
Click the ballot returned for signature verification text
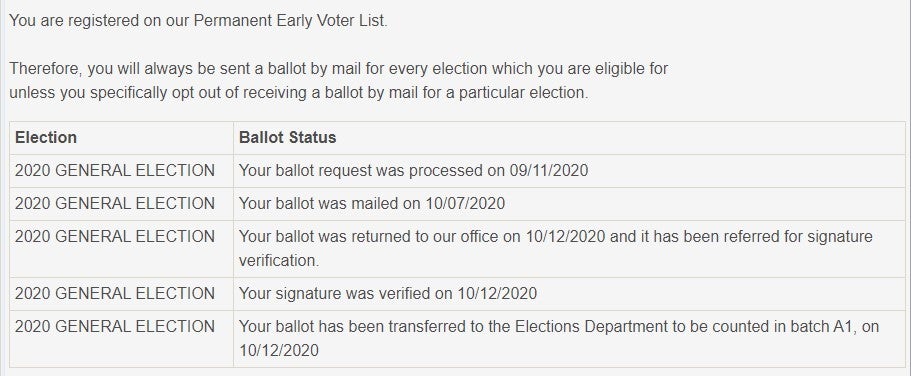555,248
